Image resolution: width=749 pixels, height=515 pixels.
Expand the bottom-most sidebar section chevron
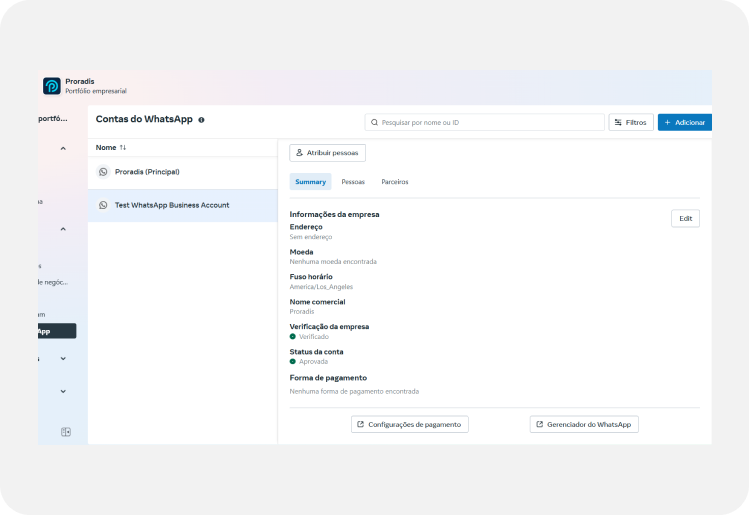[63, 391]
